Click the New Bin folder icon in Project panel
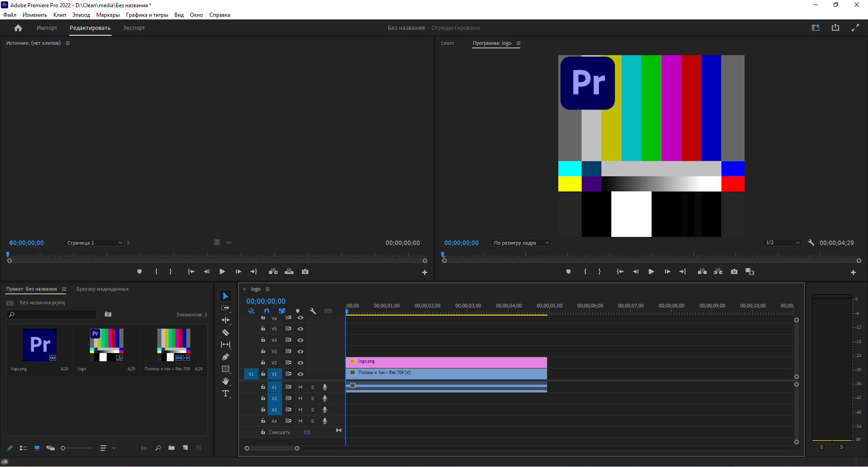Image resolution: width=868 pixels, height=467 pixels. (x=172, y=448)
